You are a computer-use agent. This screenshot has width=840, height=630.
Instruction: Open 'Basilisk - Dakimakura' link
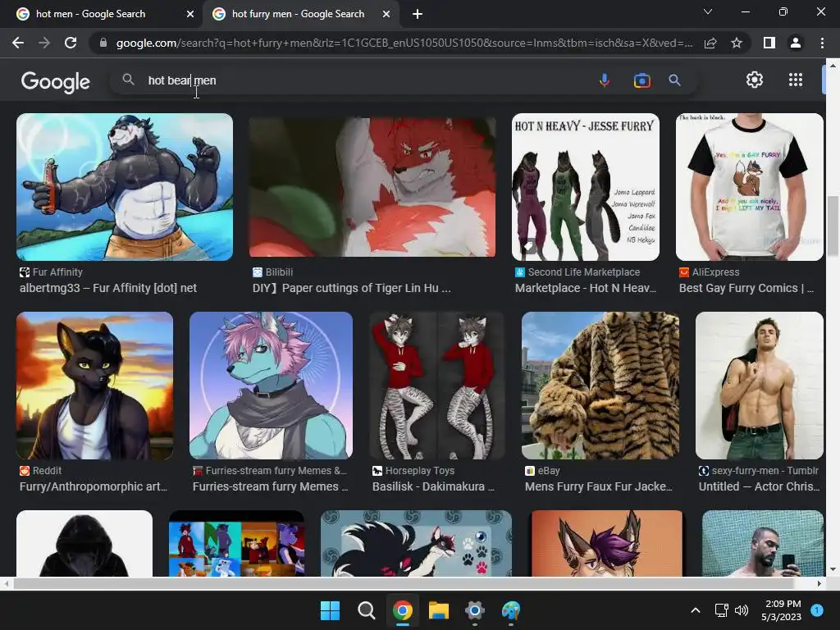[x=433, y=487]
